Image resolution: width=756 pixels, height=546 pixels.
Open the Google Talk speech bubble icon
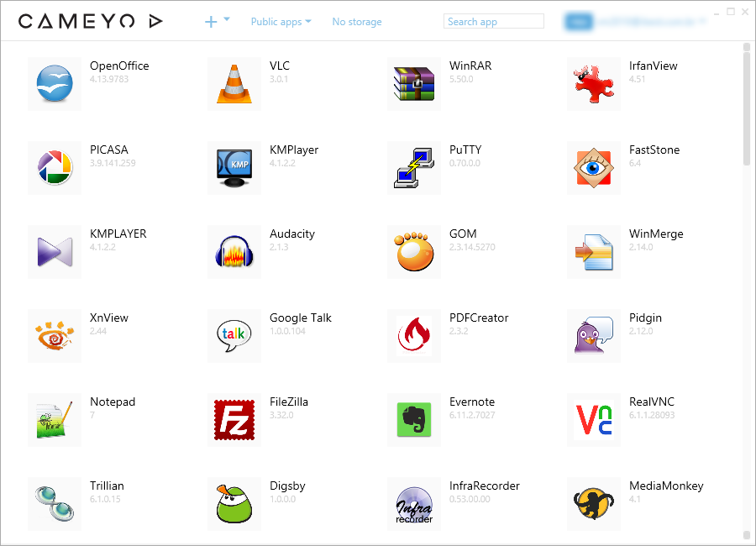tap(234, 336)
